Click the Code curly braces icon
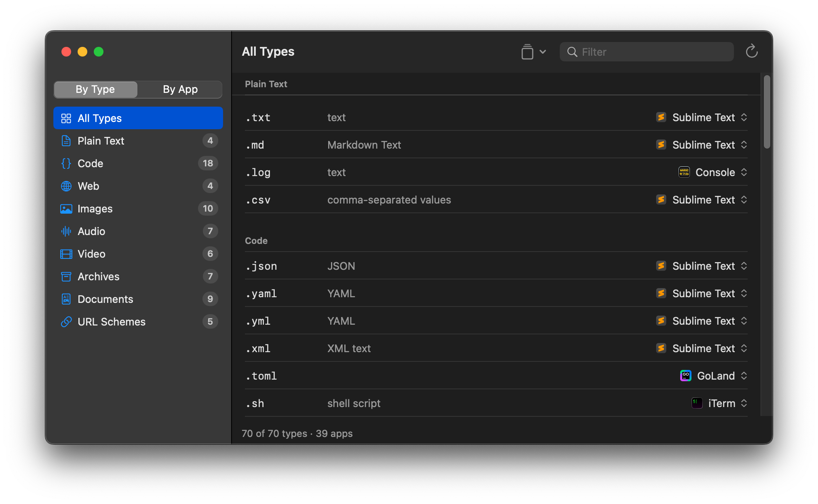Screen dimensions: 818x504 66,164
